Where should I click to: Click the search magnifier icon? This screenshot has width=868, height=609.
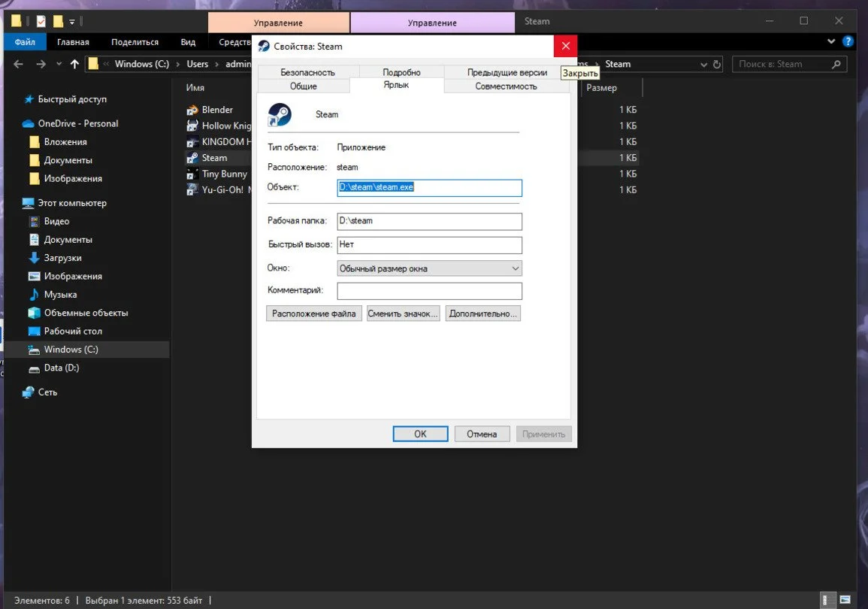tap(836, 64)
